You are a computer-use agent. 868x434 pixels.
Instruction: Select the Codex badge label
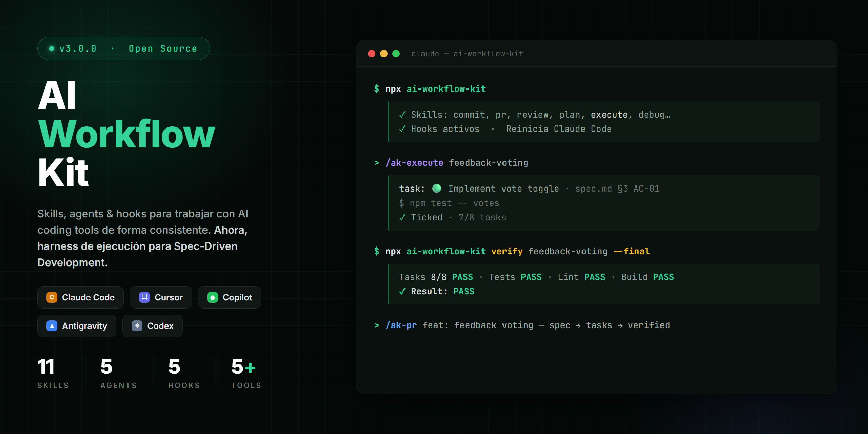[160, 326]
